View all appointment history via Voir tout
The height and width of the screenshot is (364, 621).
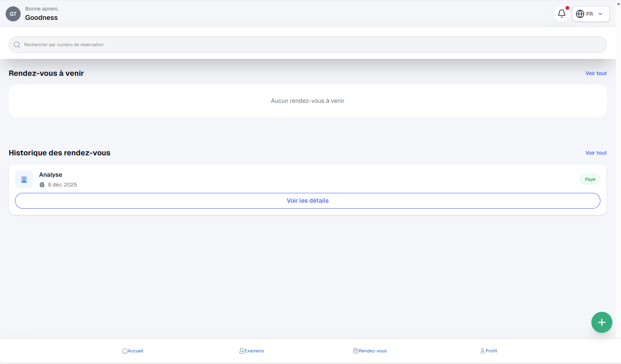pos(596,153)
